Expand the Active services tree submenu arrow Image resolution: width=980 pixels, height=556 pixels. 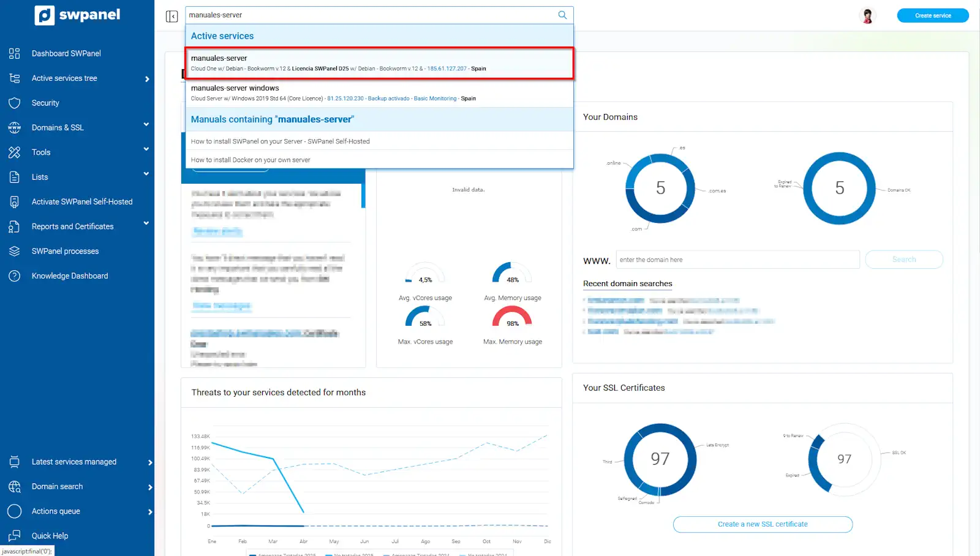click(x=147, y=79)
